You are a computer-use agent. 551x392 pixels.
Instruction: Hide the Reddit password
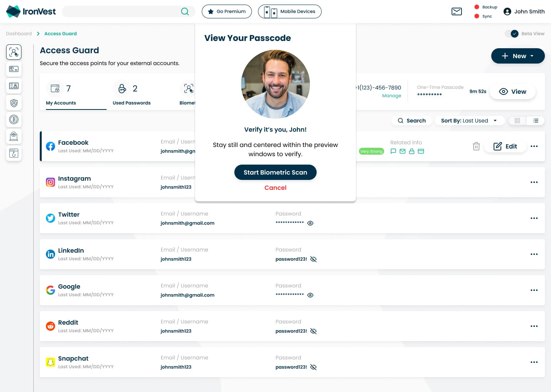[313, 331]
